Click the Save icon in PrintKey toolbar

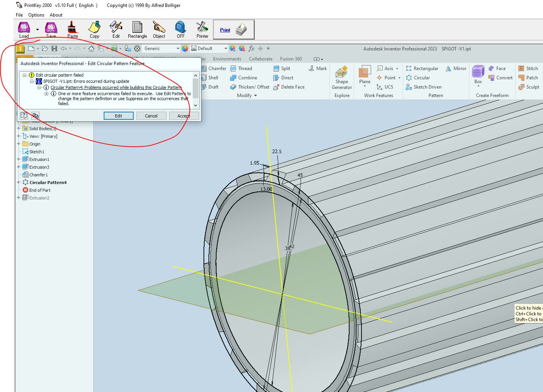(51, 29)
